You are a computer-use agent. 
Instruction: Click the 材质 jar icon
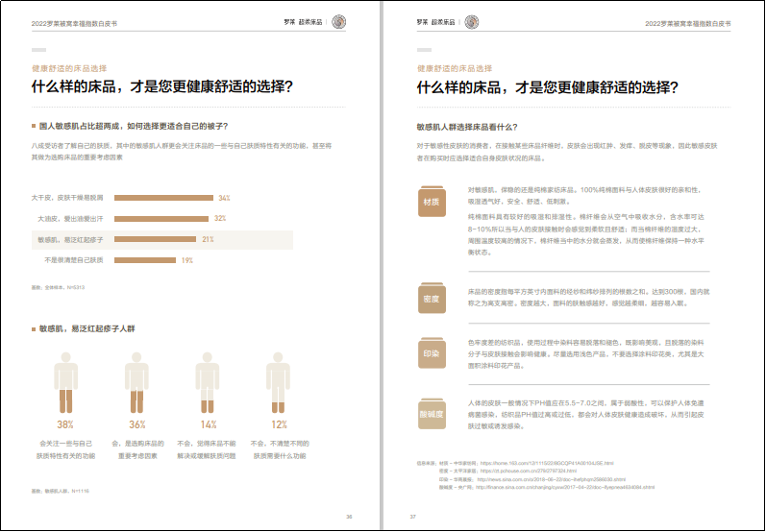pos(432,201)
